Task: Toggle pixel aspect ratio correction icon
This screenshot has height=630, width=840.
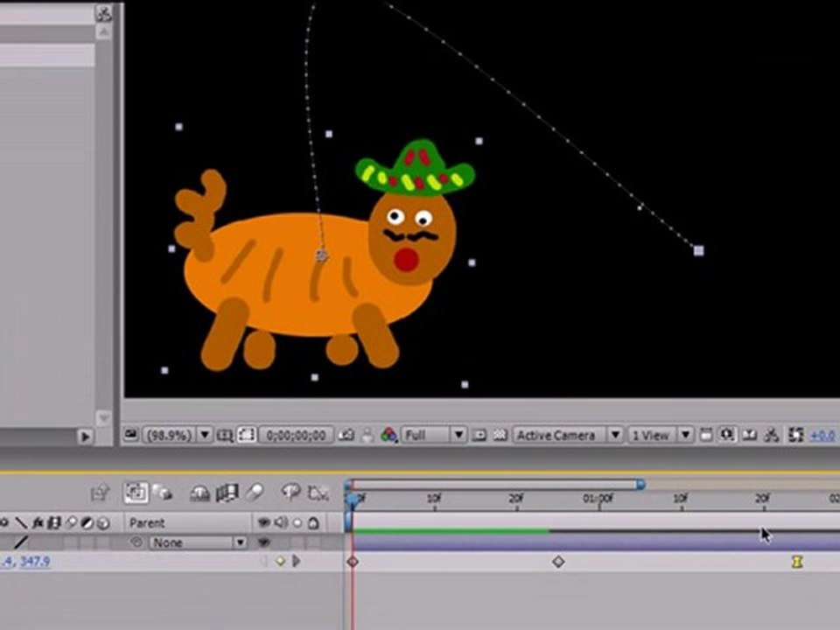Action: 706,435
